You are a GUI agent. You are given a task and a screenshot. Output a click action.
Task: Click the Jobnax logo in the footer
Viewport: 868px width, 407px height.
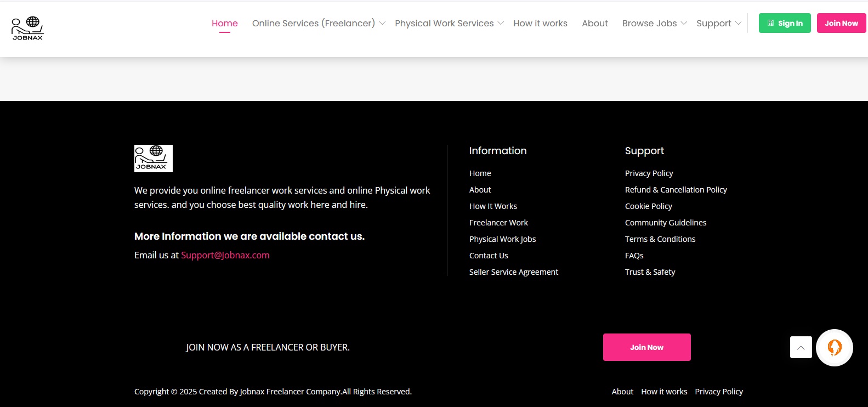pyautogui.click(x=154, y=159)
